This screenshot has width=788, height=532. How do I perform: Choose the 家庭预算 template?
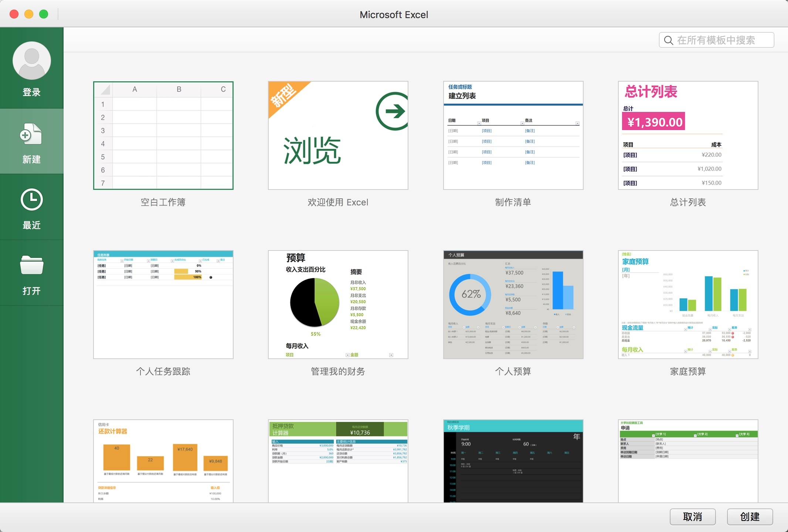tap(688, 305)
